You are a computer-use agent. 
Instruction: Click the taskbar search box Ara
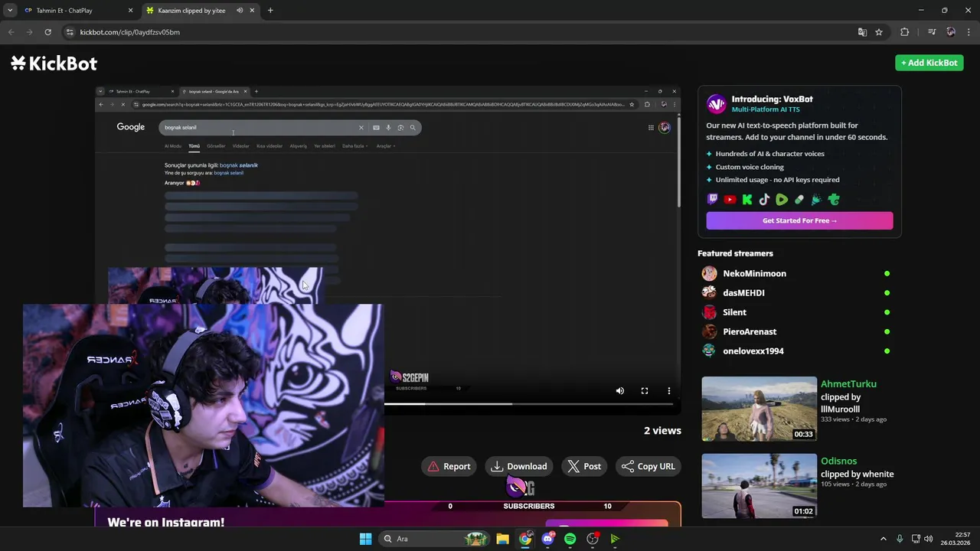pos(436,539)
